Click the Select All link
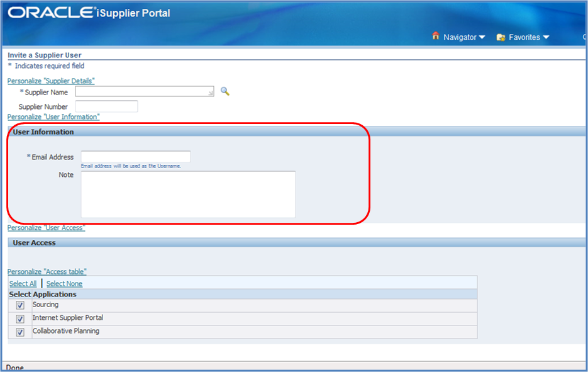The height and width of the screenshot is (372, 588). (x=23, y=283)
